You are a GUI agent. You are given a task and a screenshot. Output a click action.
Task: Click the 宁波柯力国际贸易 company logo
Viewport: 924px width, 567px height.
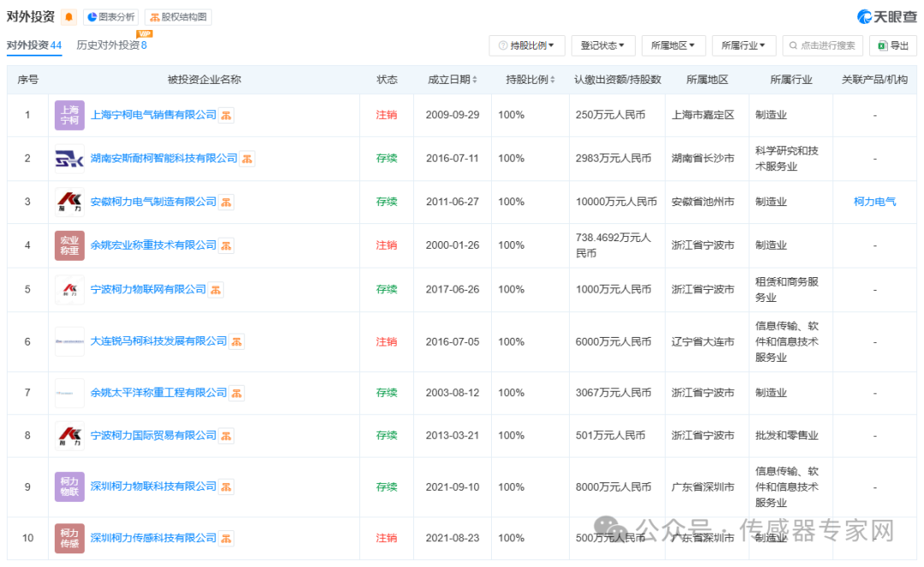tap(69, 435)
